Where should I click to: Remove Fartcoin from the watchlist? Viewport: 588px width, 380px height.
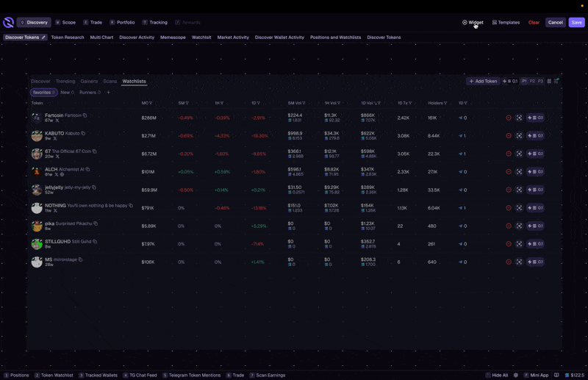click(x=509, y=118)
